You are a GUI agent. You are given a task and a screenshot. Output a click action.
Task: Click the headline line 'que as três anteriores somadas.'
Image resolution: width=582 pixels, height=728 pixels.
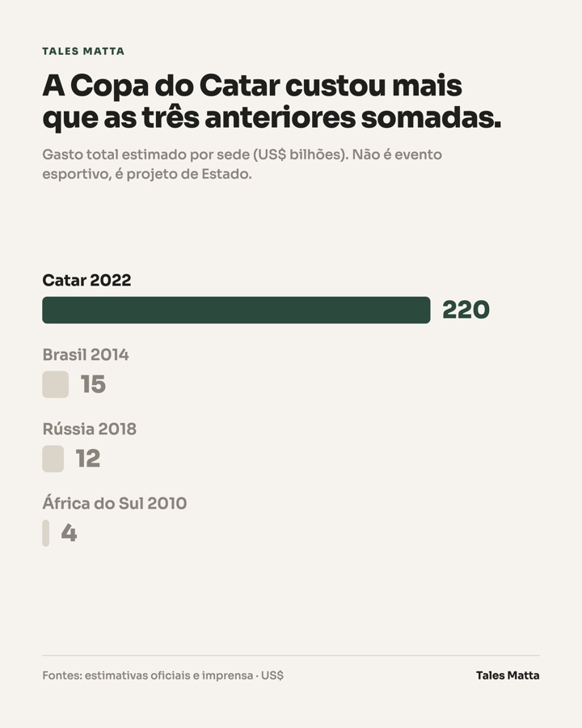click(x=272, y=118)
